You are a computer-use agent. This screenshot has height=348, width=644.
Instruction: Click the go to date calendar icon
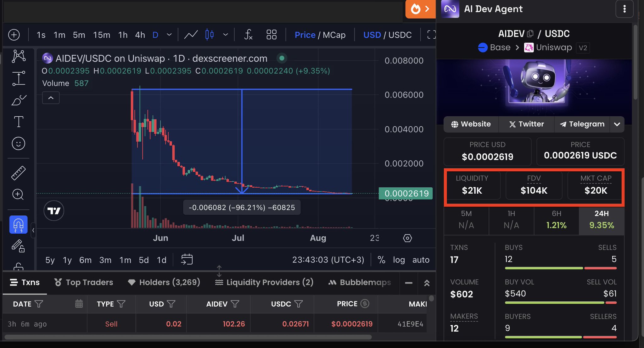(x=187, y=260)
